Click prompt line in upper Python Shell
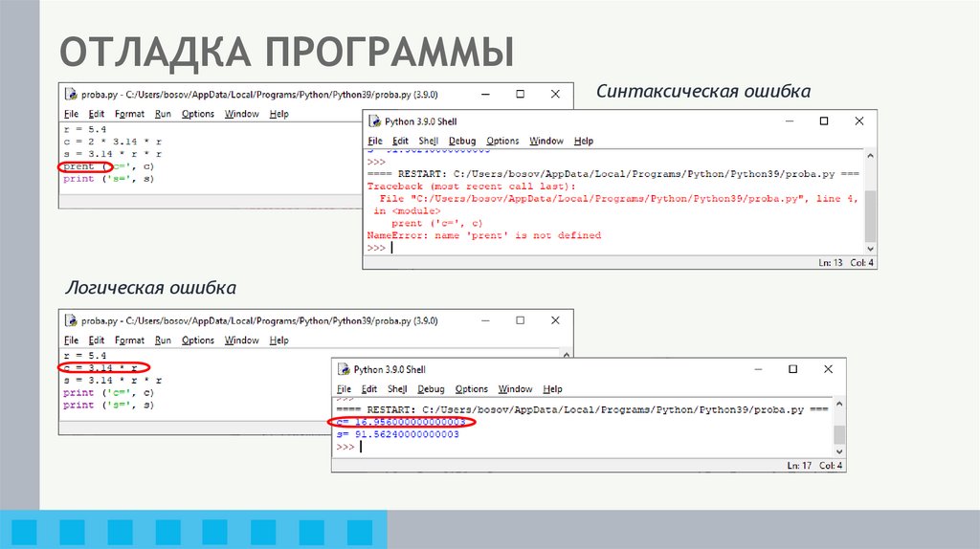Viewport: 980px width, 549px height. click(380, 248)
